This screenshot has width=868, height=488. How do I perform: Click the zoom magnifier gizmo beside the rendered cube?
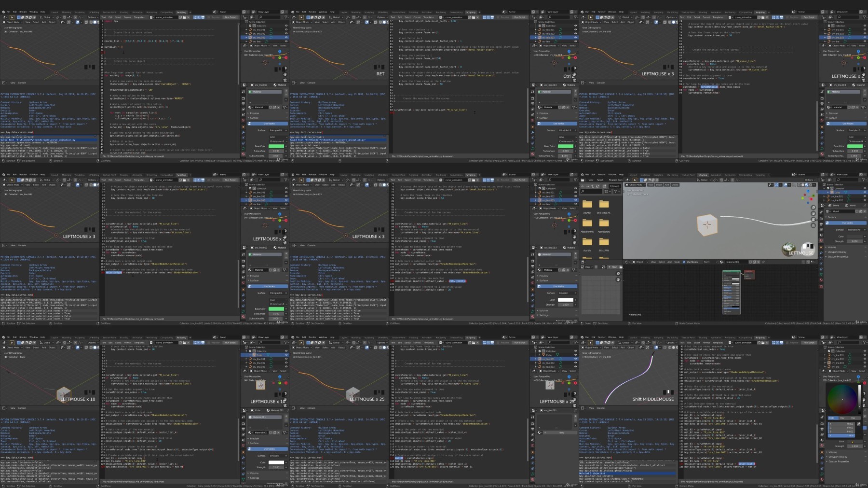tap(813, 208)
